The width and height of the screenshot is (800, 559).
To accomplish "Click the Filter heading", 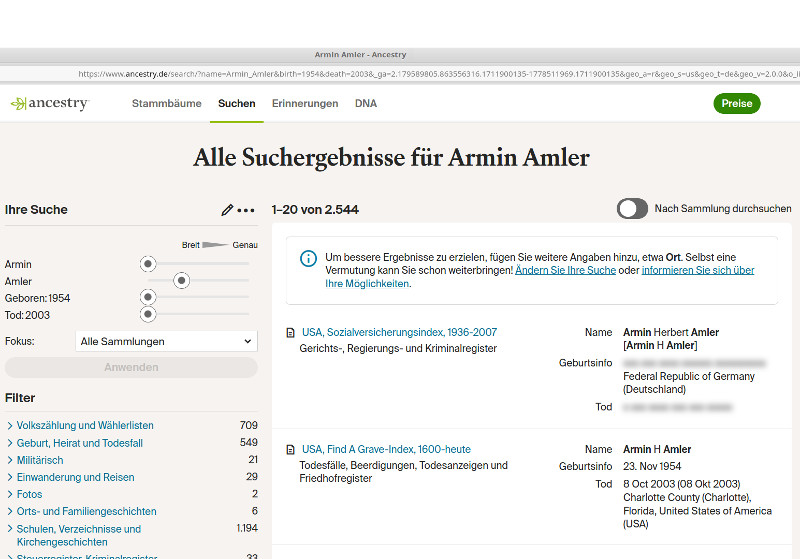I will click(x=20, y=398).
